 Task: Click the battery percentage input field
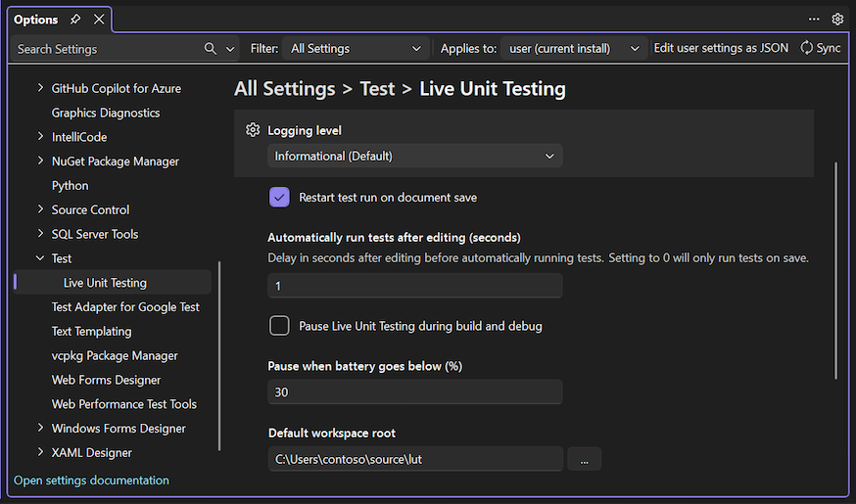click(x=414, y=392)
